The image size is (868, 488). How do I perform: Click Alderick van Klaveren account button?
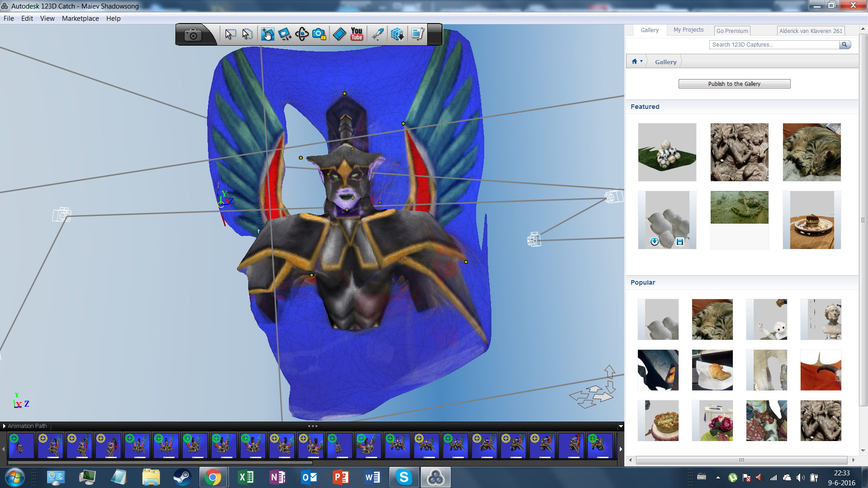[811, 31]
